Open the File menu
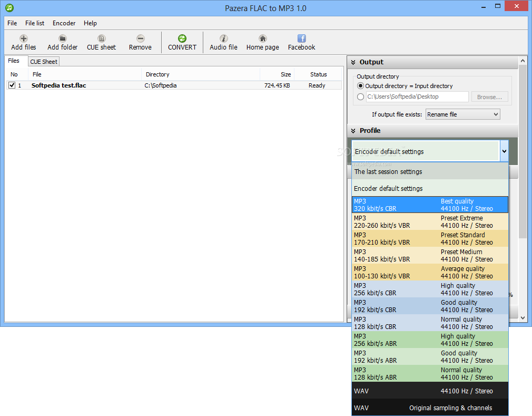Image resolution: width=532 pixels, height=416 pixels. point(12,23)
